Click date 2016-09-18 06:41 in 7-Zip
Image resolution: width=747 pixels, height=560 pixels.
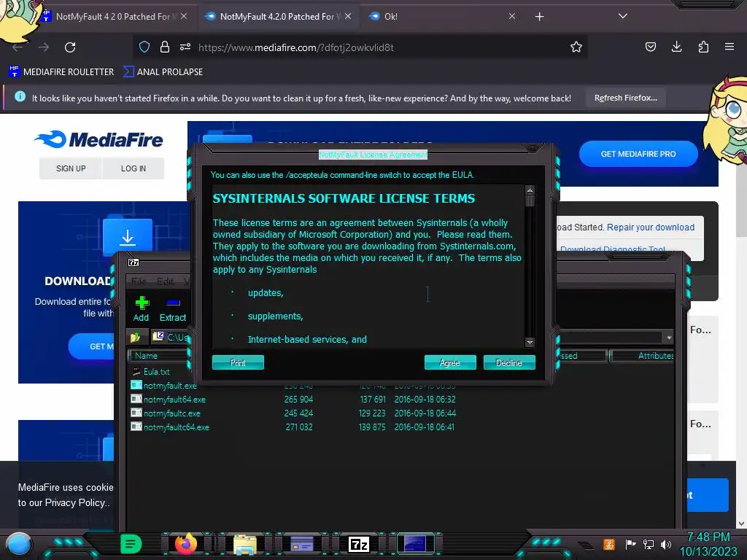(424, 427)
